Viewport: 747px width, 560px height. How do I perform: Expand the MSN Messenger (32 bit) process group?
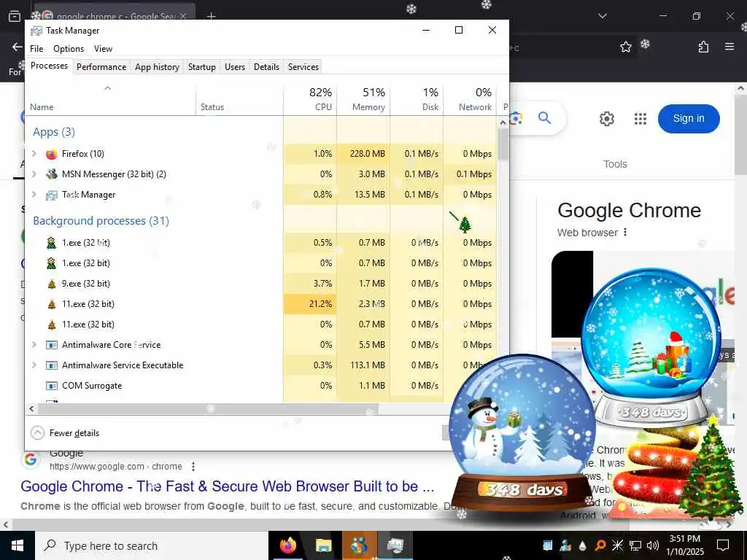34,174
